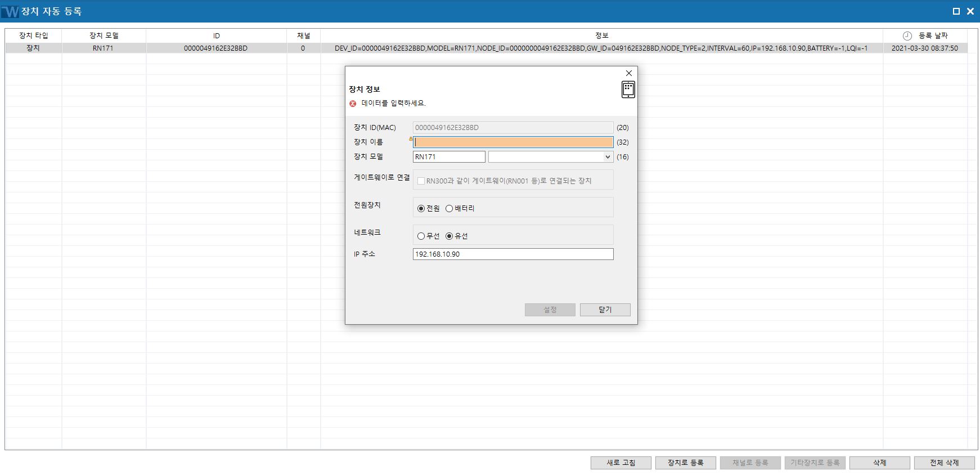Focus the 장치 이름 input field

513,142
